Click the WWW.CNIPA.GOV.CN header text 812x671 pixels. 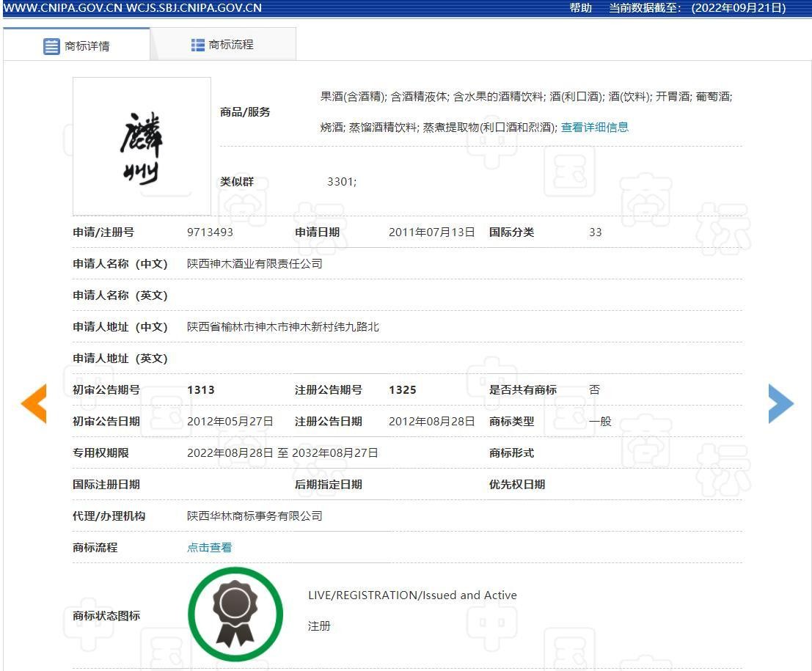(x=56, y=8)
